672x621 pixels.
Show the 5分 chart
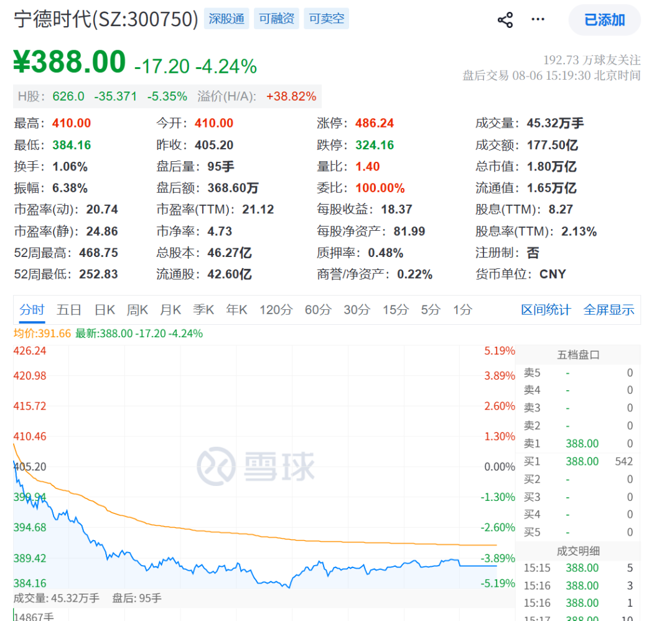coord(431,309)
